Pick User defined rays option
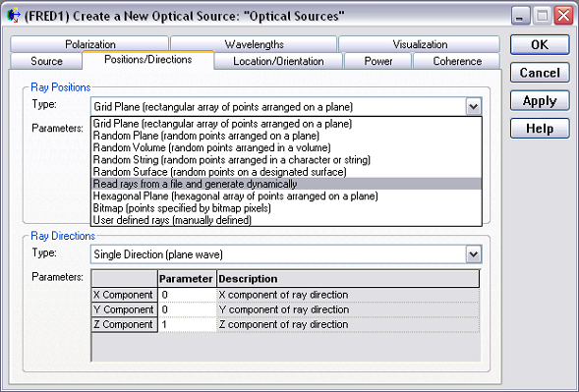 (x=286, y=220)
